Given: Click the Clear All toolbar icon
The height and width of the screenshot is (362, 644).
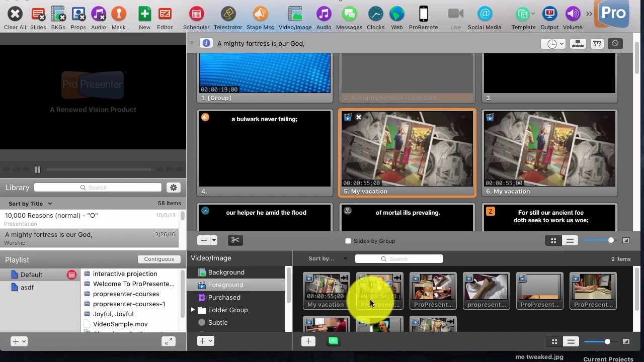Looking at the screenshot, I should pos(15,18).
